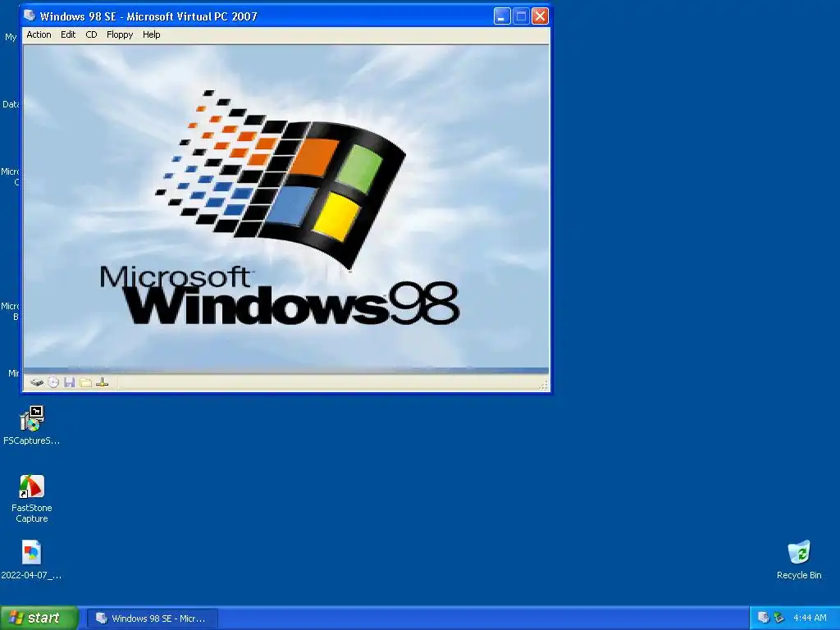The image size is (840, 630).
Task: Click the Windows 98 SE taskbar button
Action: 152,619
